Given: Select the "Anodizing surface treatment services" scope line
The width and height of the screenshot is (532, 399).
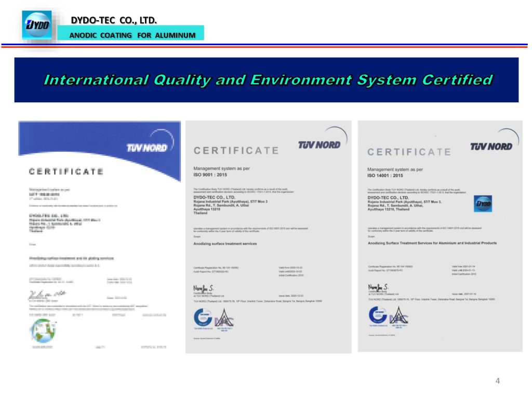Looking at the screenshot, I should [225, 243].
